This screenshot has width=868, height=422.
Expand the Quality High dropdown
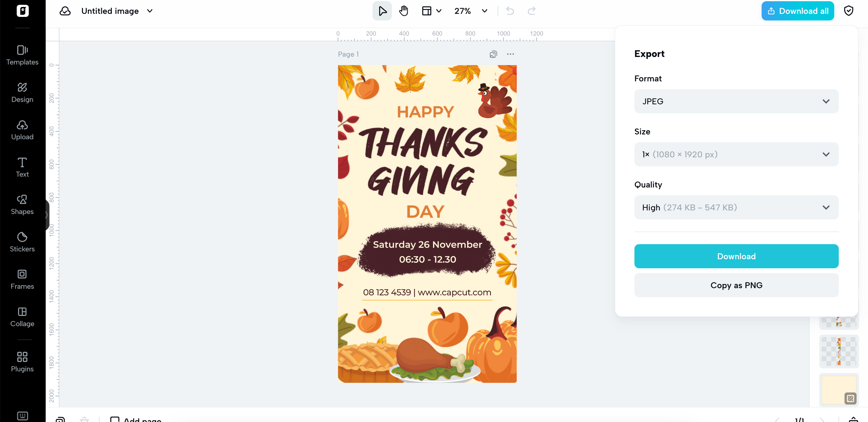click(736, 207)
